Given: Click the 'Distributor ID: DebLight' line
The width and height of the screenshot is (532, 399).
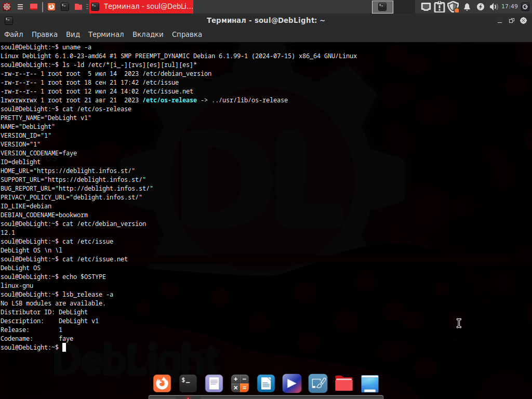Looking at the screenshot, I should click(x=44, y=312).
